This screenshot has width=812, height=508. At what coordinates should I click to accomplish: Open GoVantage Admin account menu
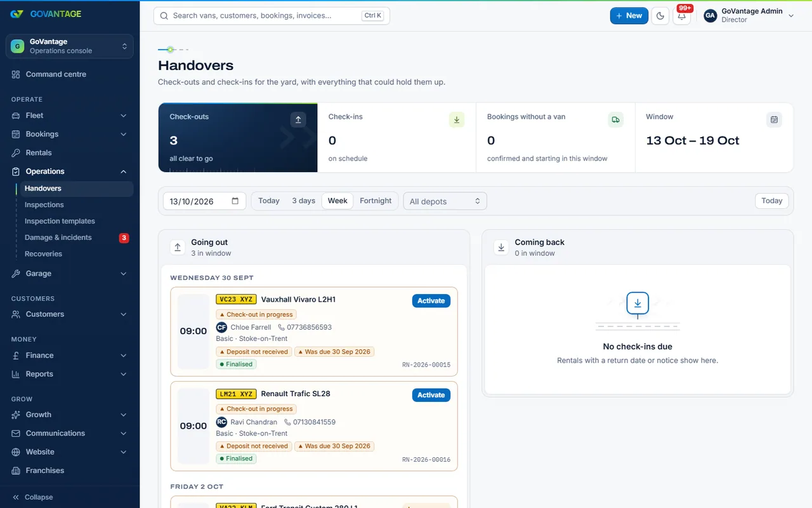click(749, 16)
